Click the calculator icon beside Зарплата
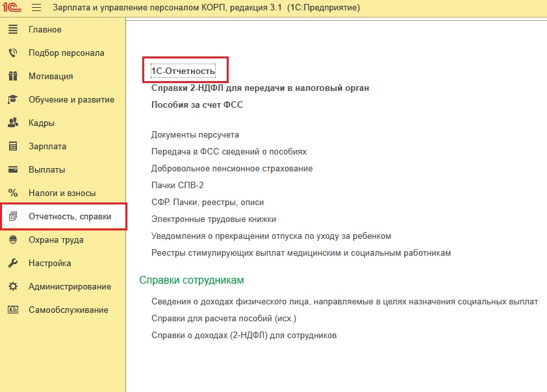The image size is (547, 392). coord(12,147)
